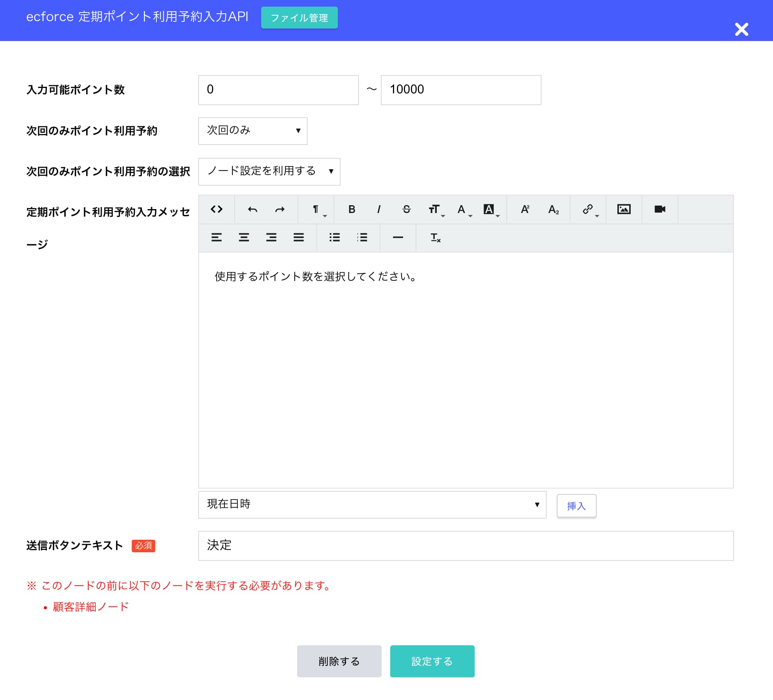Toggle the code view icon in editor
Viewport: 773px width, 700px height.
coord(216,209)
